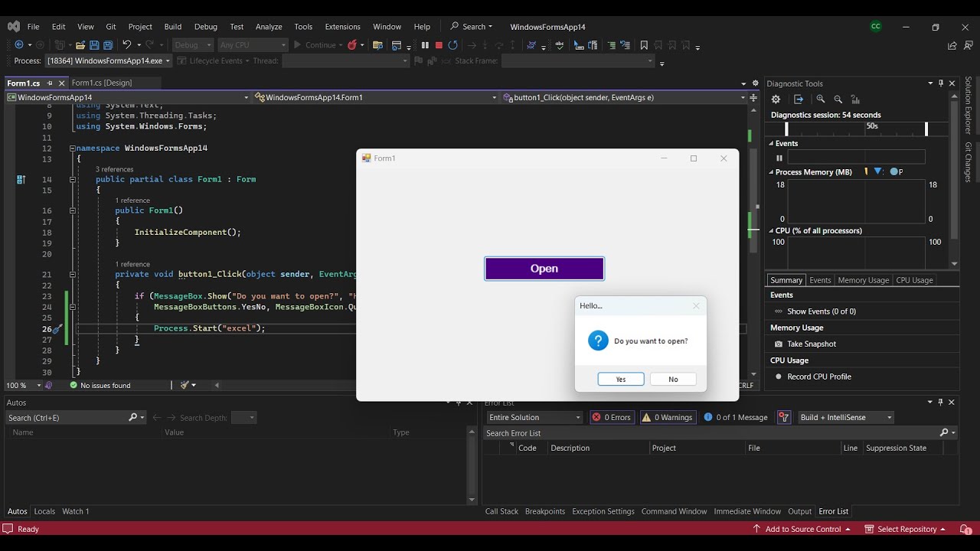The width and height of the screenshot is (980, 551).
Task: Toggle the 0 of 1 Message filter
Action: (736, 417)
